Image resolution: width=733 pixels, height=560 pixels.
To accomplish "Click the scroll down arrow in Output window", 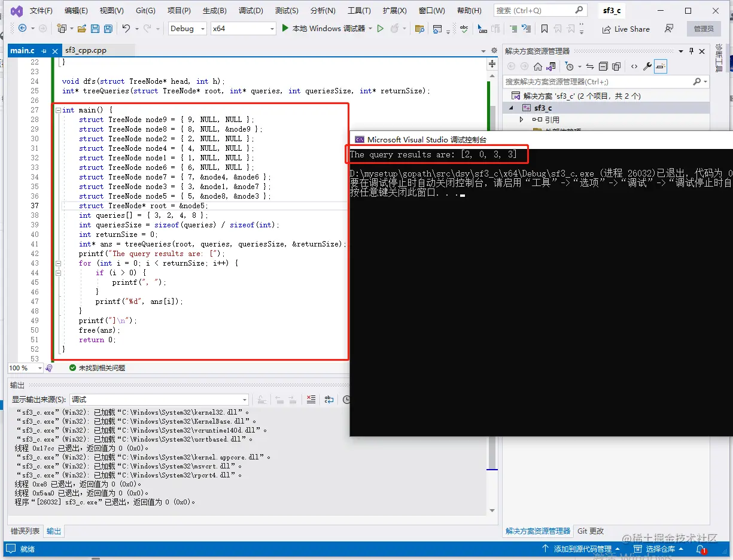I will (x=492, y=510).
